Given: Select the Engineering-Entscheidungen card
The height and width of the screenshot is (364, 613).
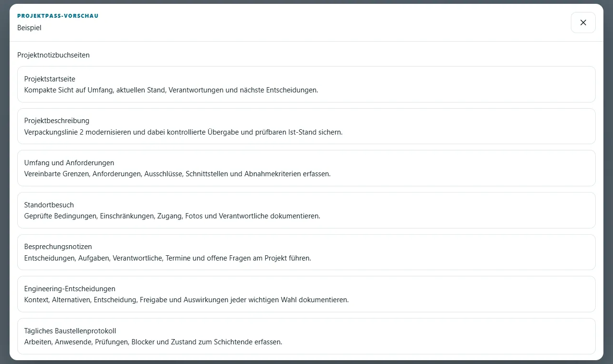Looking at the screenshot, I should pos(306,294).
